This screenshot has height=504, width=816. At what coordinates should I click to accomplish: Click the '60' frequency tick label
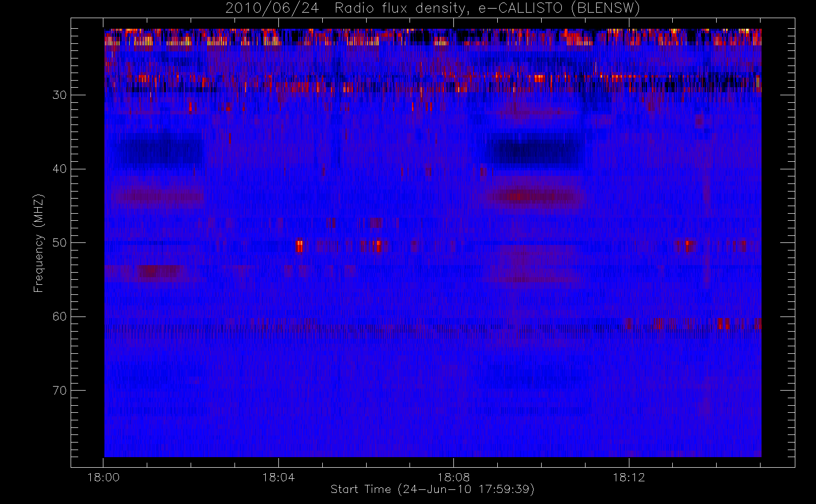60,317
